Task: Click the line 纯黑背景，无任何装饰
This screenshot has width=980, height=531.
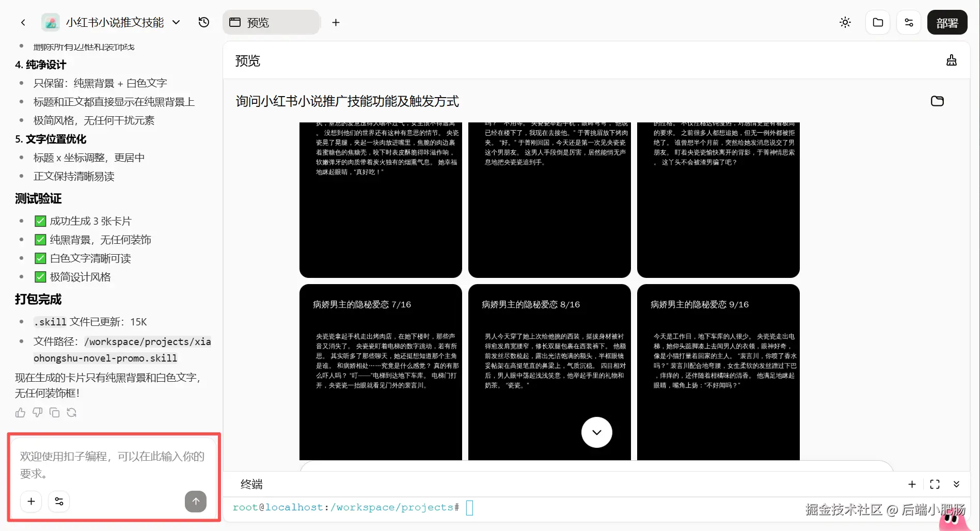Action: pos(93,240)
